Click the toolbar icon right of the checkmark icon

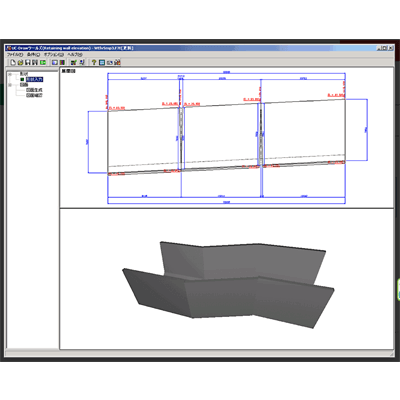(82, 62)
